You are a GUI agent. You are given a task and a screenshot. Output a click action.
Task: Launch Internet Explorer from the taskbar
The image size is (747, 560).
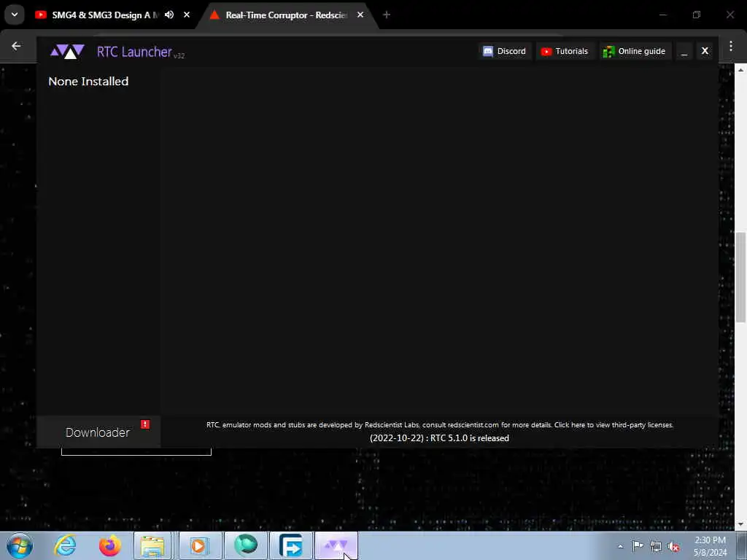pyautogui.click(x=65, y=545)
